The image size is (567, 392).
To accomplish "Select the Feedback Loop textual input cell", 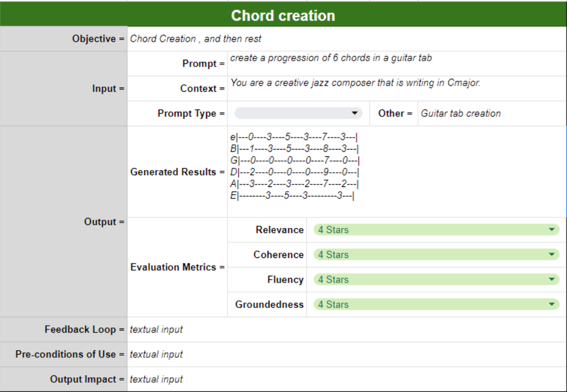I will pos(347,330).
